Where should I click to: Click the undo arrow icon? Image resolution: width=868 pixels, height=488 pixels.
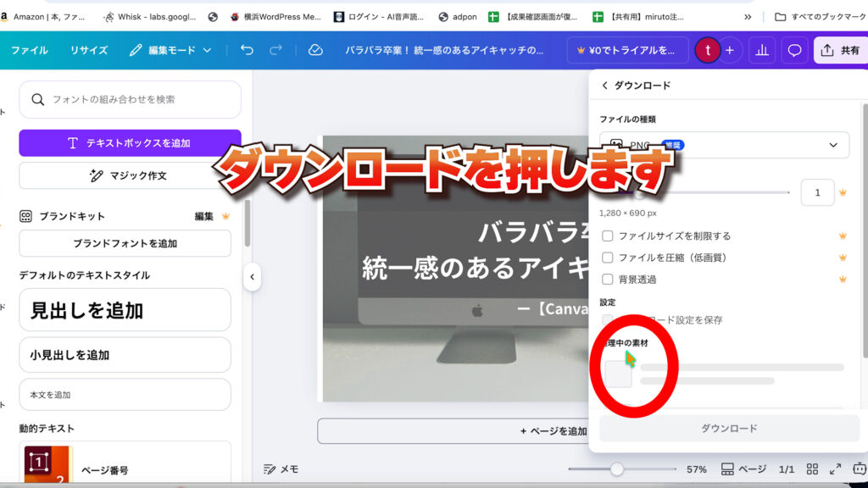(247, 50)
